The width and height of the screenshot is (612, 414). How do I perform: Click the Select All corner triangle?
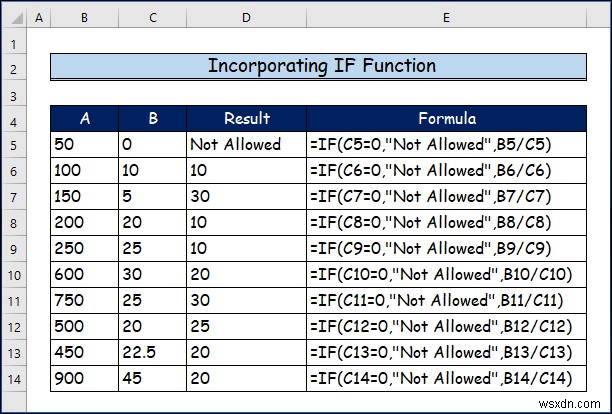[x=13, y=18]
